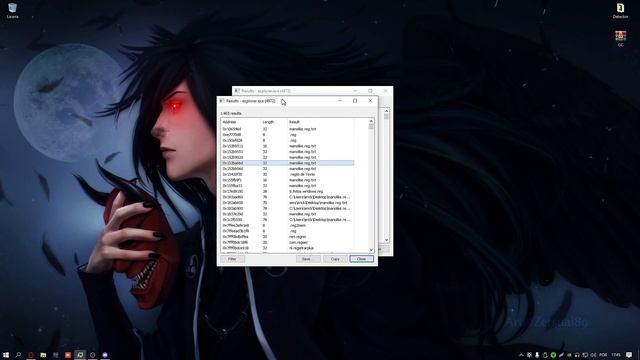The width and height of the screenshot is (640, 360).
Task: Open the Start menu
Action: [x=6, y=355]
